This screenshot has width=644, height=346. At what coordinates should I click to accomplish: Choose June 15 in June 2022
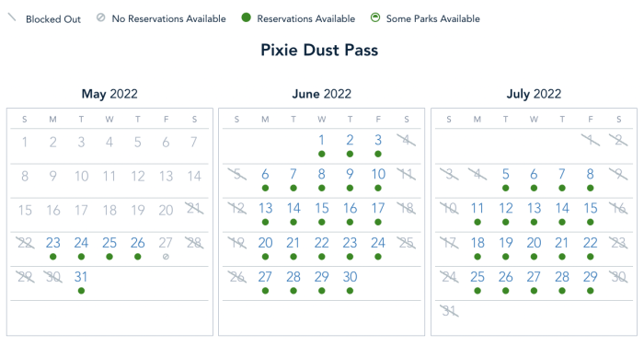tap(322, 208)
